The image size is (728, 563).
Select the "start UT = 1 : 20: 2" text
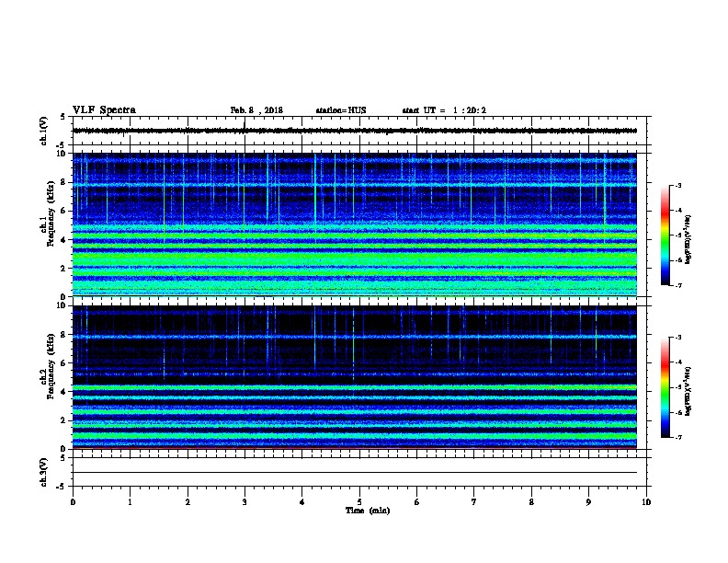tap(444, 110)
